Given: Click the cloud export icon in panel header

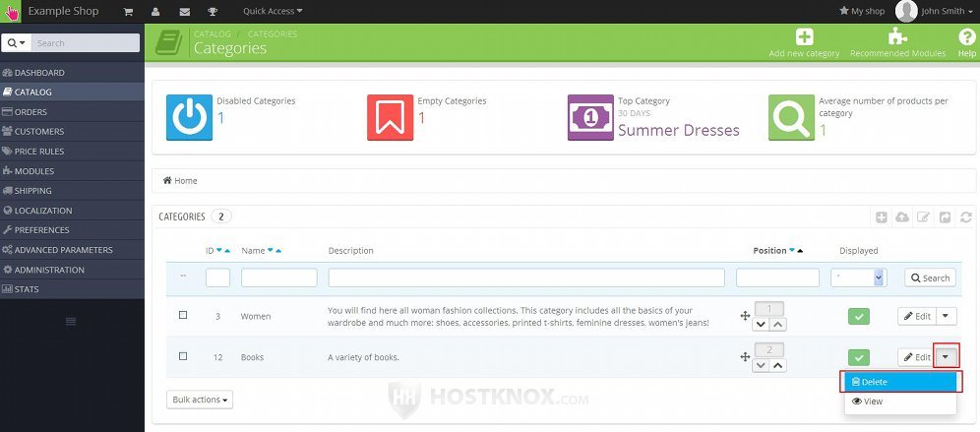Looking at the screenshot, I should pyautogui.click(x=902, y=217).
